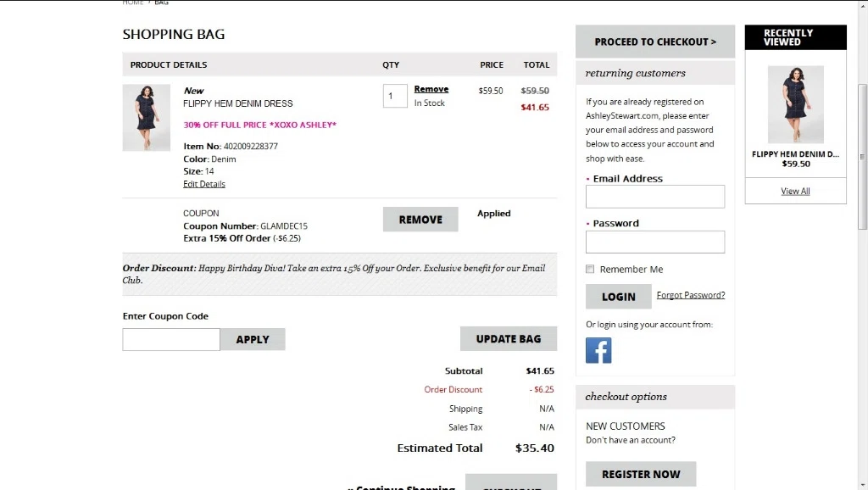Screen dimensions: 868x490
Task: Click the discounted total $41.65 in red
Action: (535, 108)
